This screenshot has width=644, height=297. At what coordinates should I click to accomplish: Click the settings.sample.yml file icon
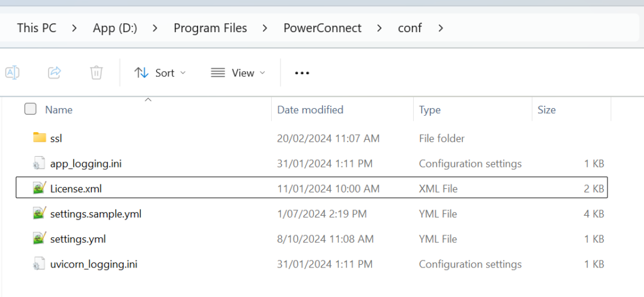pos(40,213)
